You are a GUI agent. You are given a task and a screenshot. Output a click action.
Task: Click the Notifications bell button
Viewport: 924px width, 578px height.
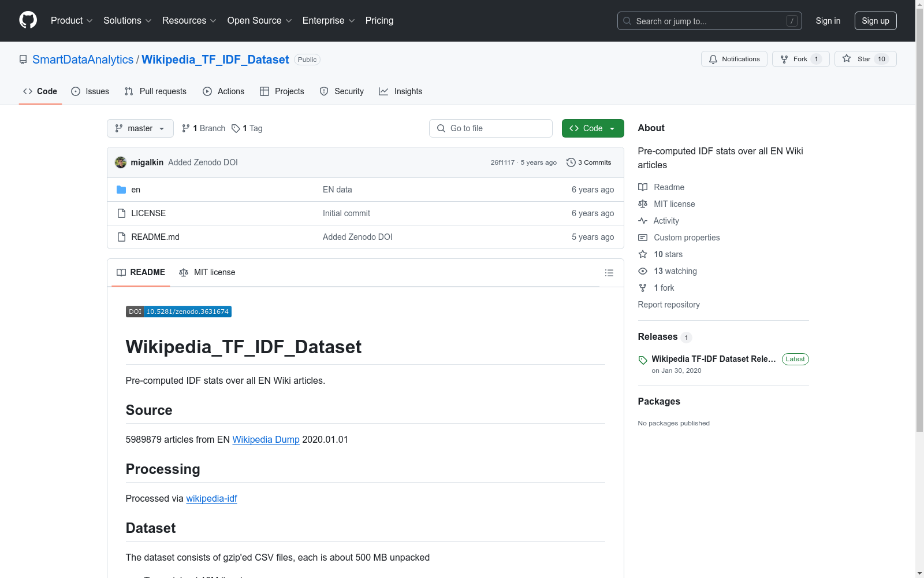click(734, 59)
